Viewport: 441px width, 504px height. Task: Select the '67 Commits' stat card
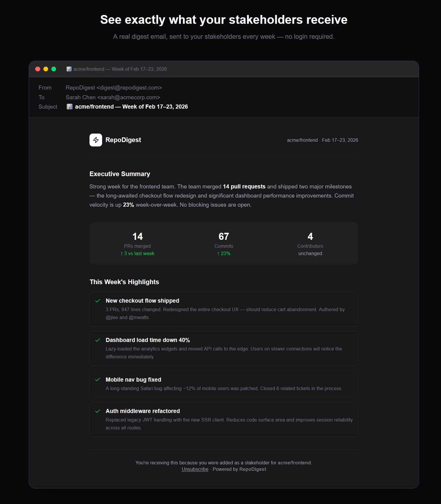[224, 243]
